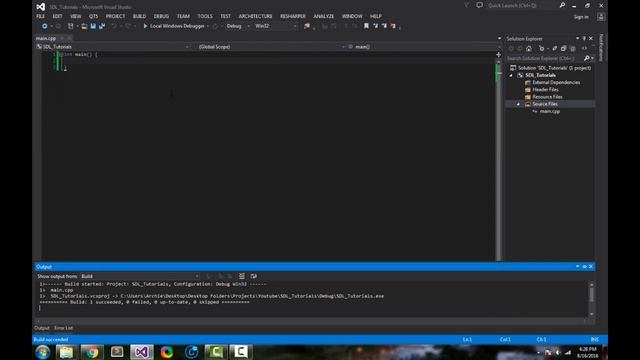Viewport: 640px width, 360px height.
Task: Select Solution 'SDL_Tutorials' root node
Action: (x=551, y=68)
